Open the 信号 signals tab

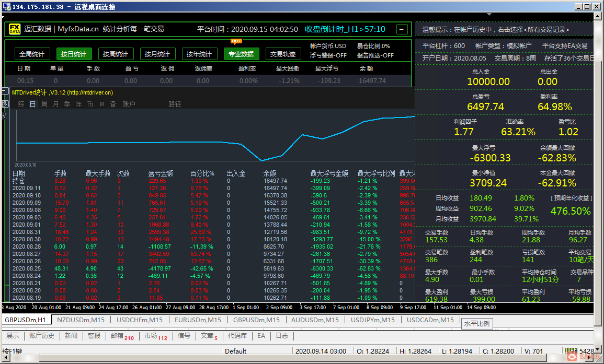[184, 336]
